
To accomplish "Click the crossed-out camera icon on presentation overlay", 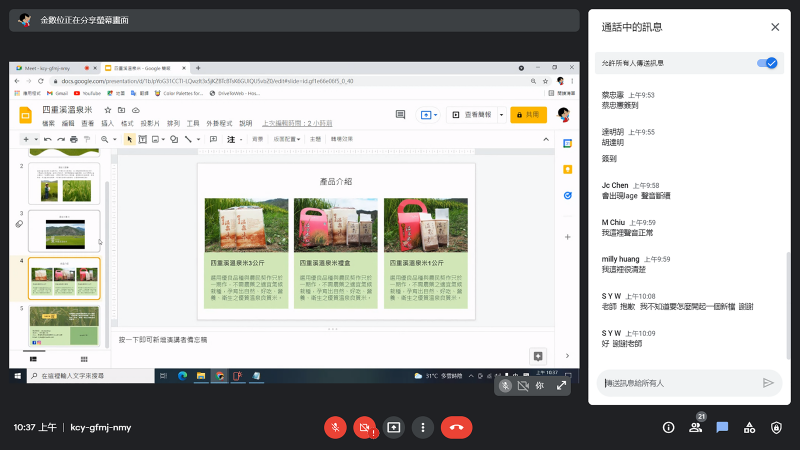I will pyautogui.click(x=523, y=386).
